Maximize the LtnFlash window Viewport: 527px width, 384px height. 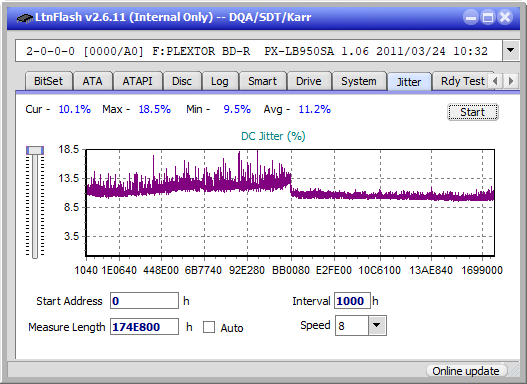[488, 17]
